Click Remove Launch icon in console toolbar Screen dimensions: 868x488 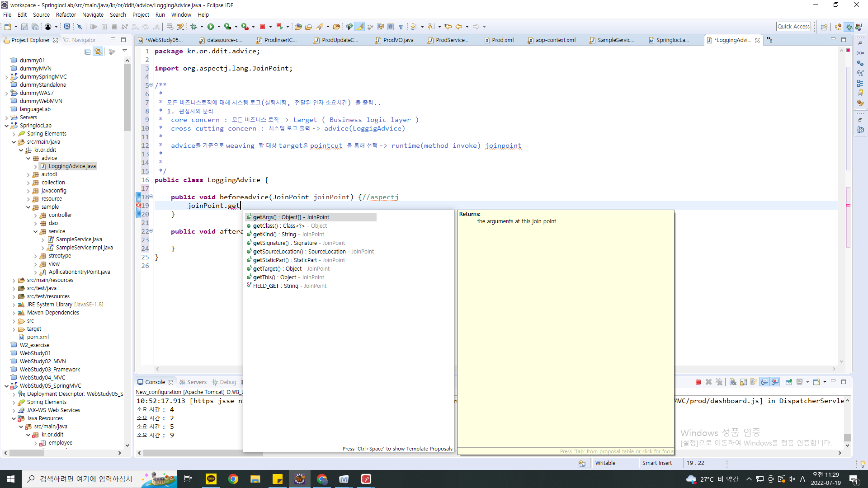pos(708,382)
